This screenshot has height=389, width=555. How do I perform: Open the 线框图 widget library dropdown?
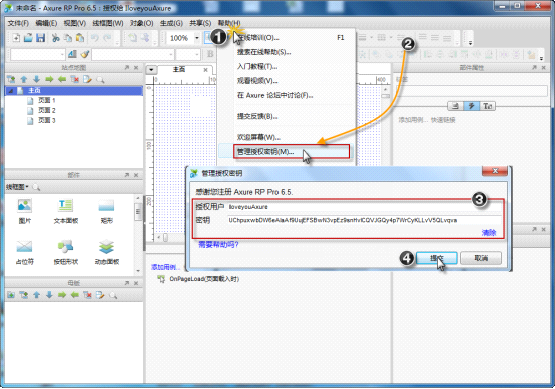click(x=17, y=187)
